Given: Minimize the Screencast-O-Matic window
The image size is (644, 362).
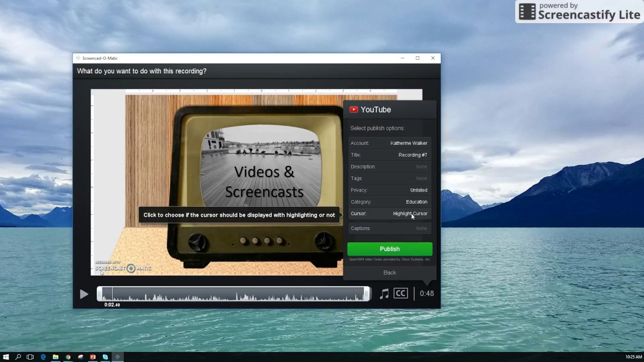Looking at the screenshot, I should coord(403,58).
